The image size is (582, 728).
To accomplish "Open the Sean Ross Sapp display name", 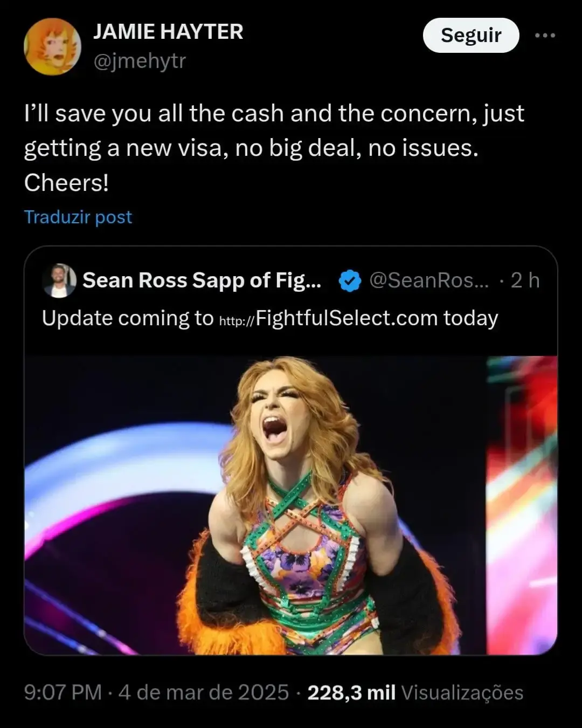I will (x=202, y=280).
